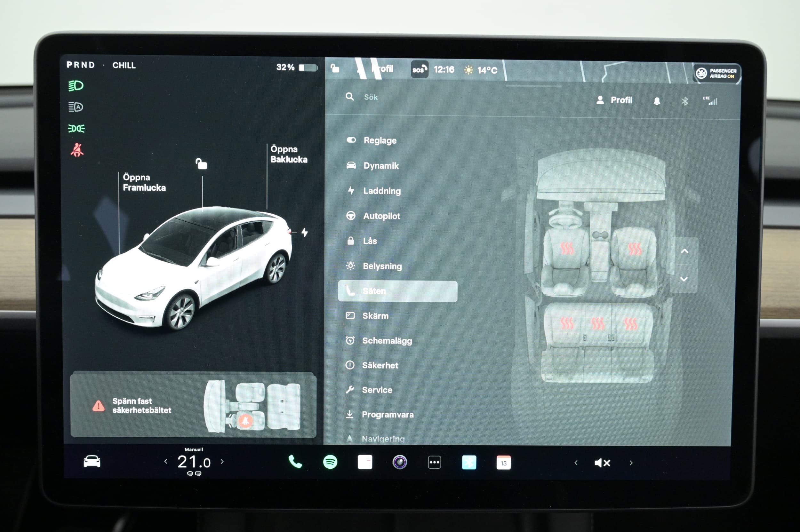This screenshot has height=532, width=800.
Task: Tap the charge port lightning icon
Action: (304, 233)
